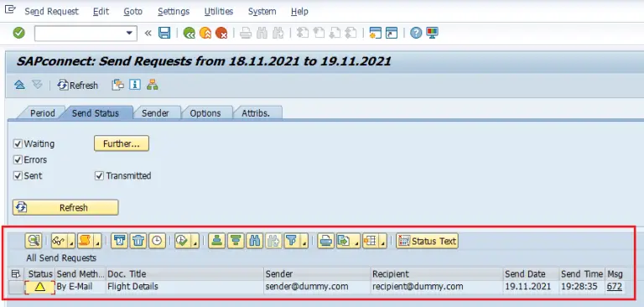Toggle the Transmitted checkbox
Screen dimensions: 644x307
click(99, 176)
